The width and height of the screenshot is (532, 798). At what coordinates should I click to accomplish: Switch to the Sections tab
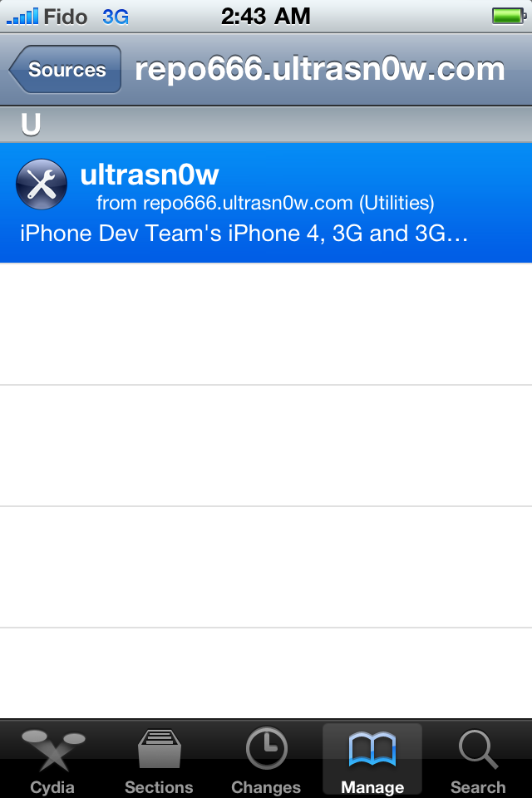159,759
